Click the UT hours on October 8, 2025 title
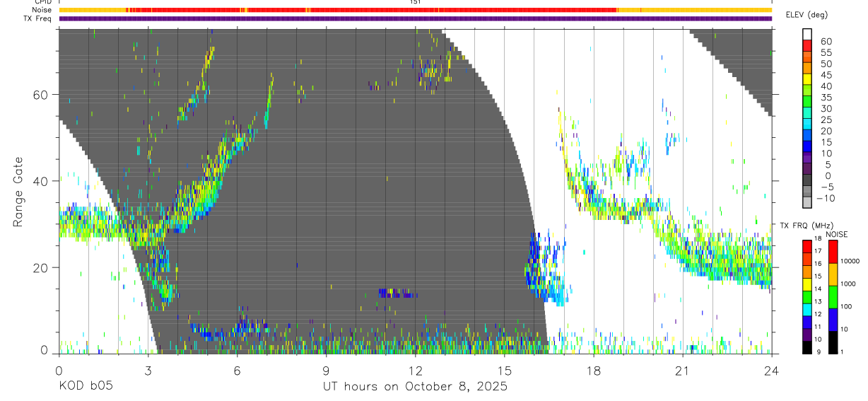 click(415, 386)
